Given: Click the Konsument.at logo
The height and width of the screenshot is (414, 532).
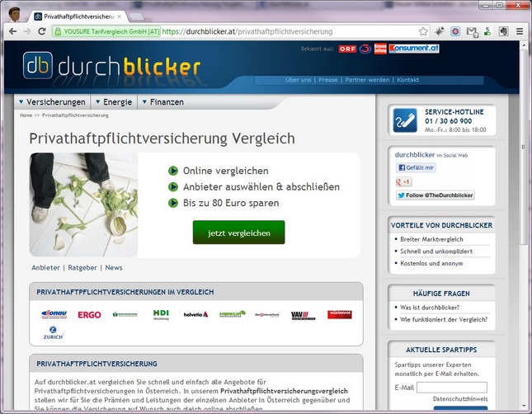Looking at the screenshot, I should tap(414, 49).
